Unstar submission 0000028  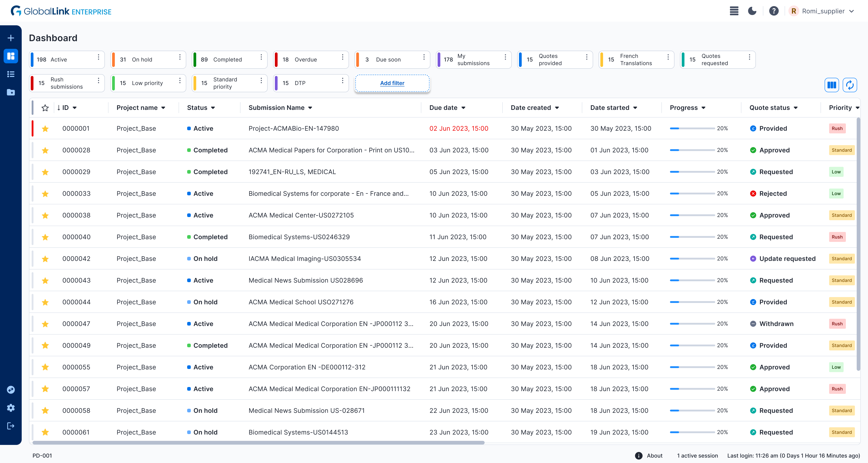(45, 150)
